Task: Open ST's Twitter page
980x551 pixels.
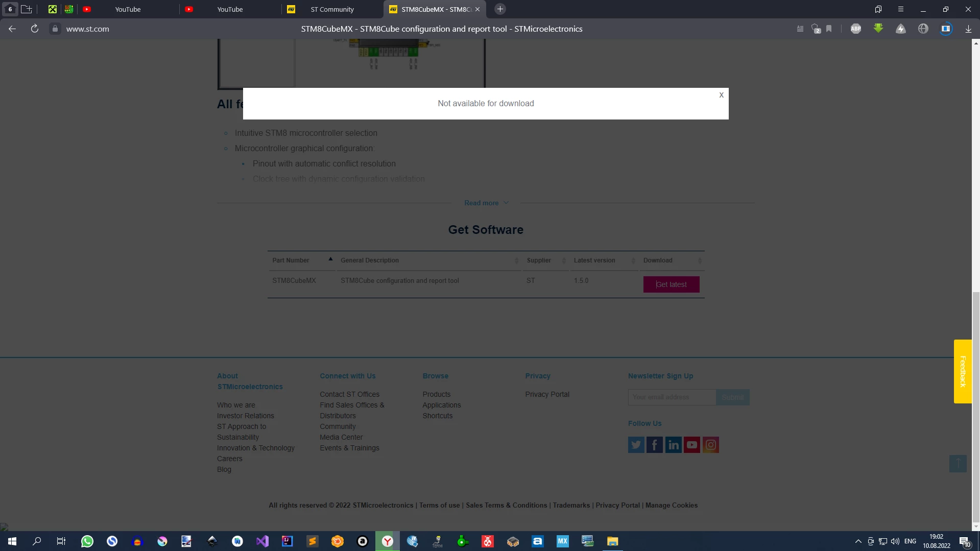Action: (x=636, y=445)
